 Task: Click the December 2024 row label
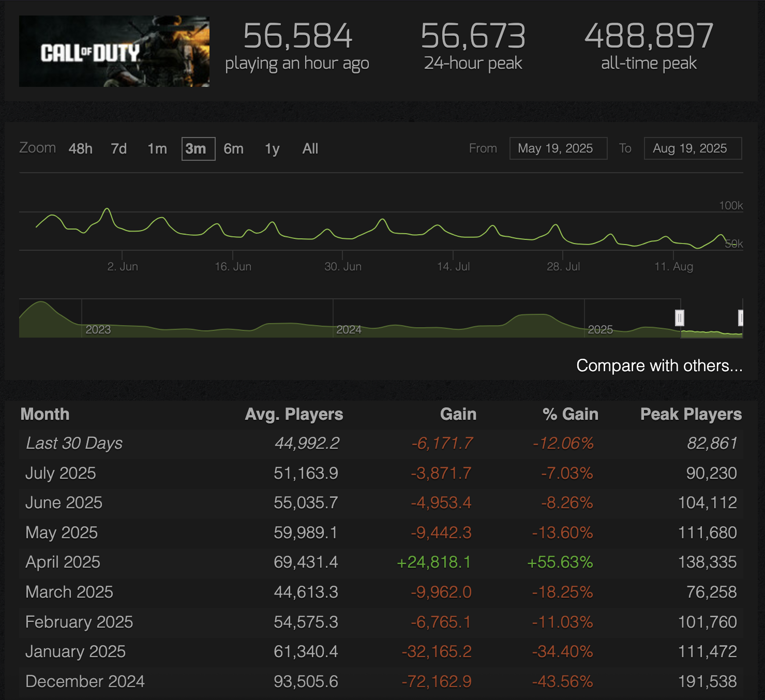tap(85, 681)
